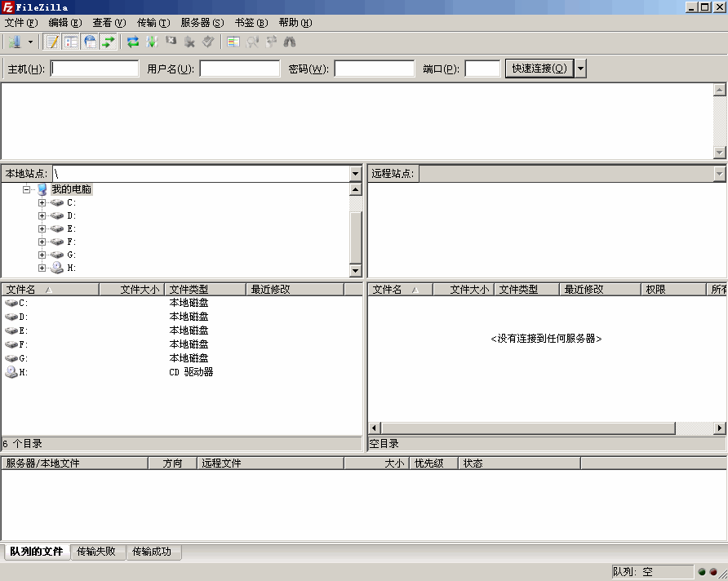Click the 快速连接(Q) button
Image resolution: width=728 pixels, height=581 pixels.
[539, 69]
